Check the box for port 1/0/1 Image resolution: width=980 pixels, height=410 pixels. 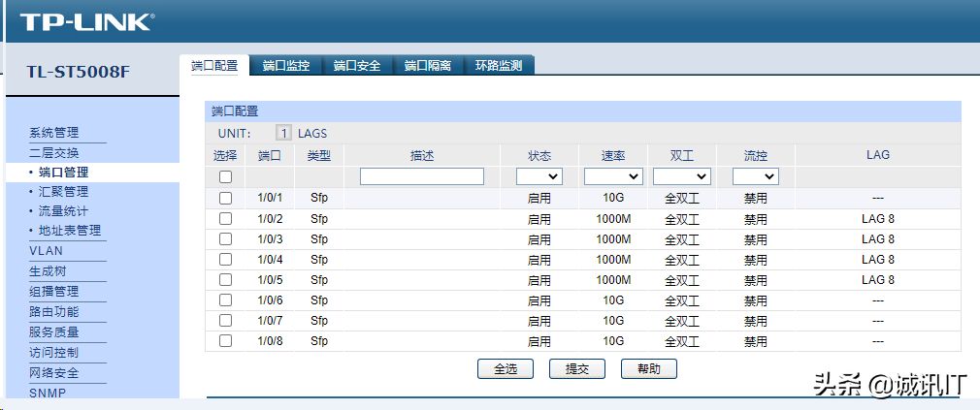225,198
